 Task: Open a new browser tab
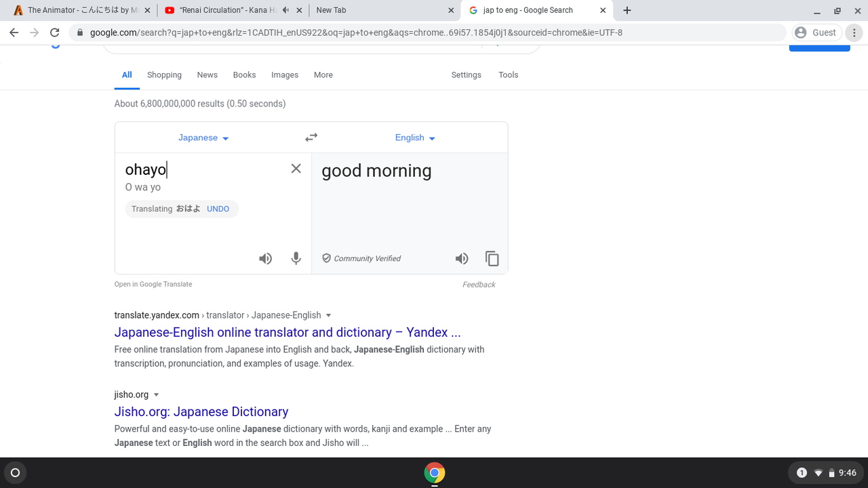(627, 10)
